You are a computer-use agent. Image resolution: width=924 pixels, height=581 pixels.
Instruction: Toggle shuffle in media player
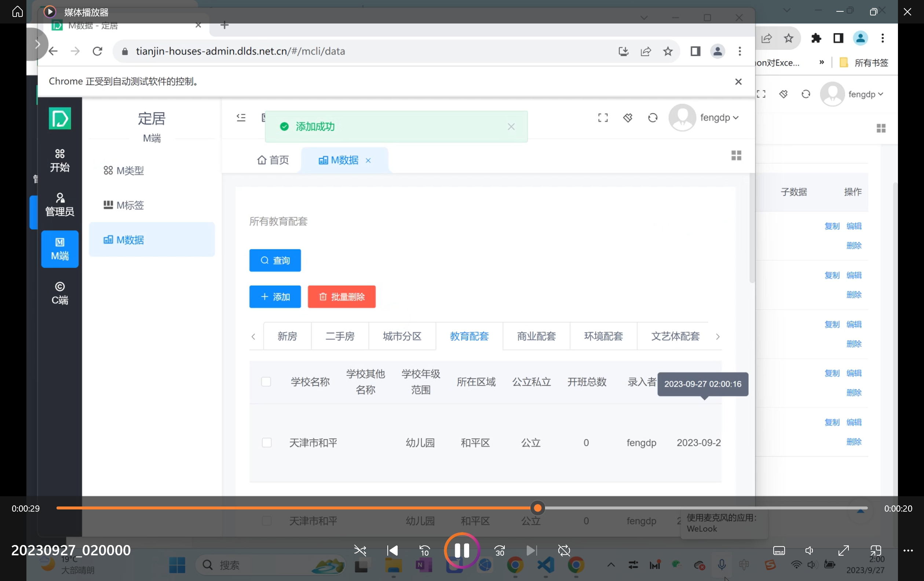360,550
